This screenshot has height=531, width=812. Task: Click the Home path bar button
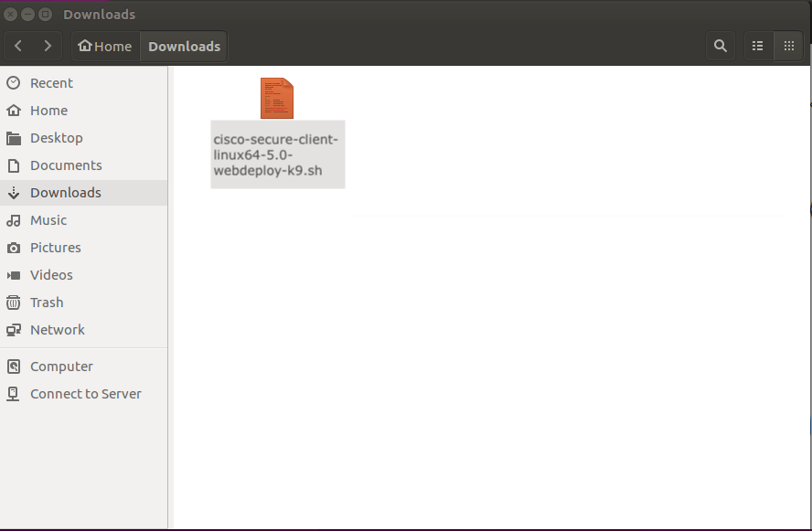(x=105, y=46)
